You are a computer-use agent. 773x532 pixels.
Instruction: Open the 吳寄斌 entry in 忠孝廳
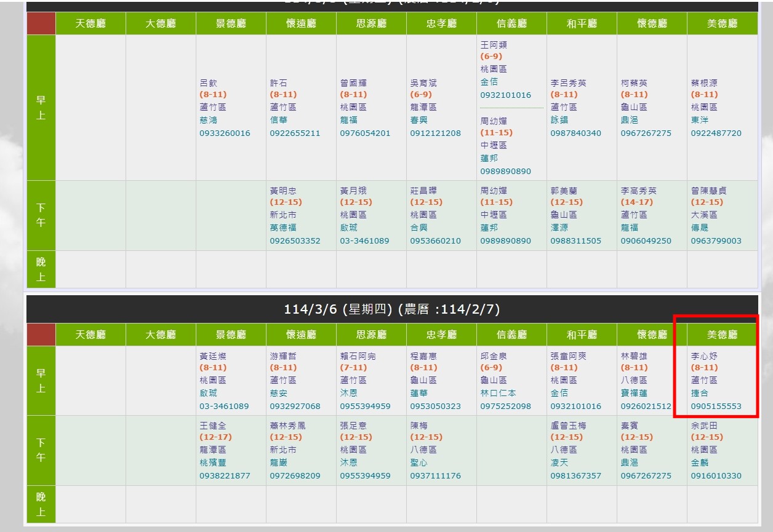coord(423,83)
